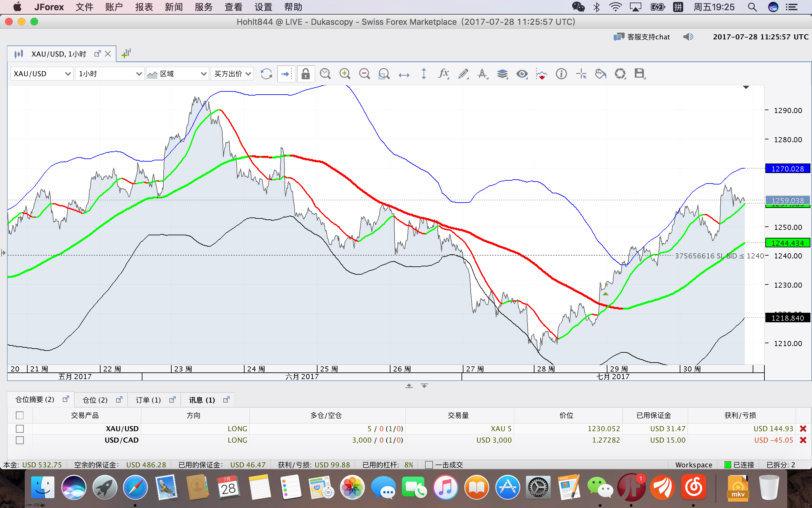Click the zoom in magnifier
This screenshot has width=812, height=508.
(x=345, y=74)
